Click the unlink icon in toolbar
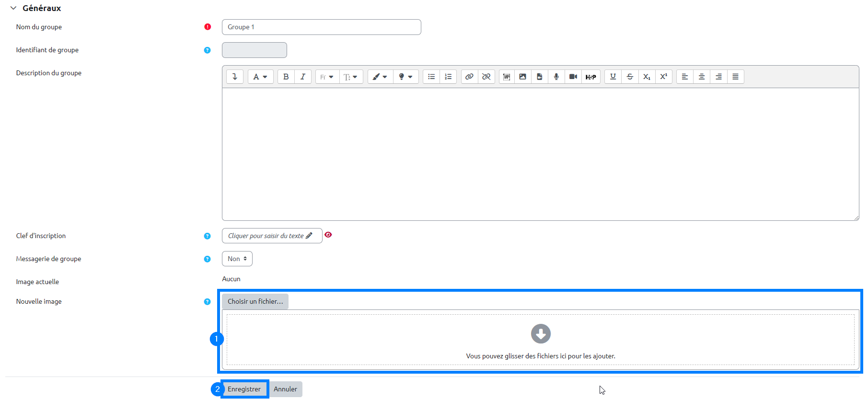Image resolution: width=868 pixels, height=400 pixels. click(x=486, y=77)
